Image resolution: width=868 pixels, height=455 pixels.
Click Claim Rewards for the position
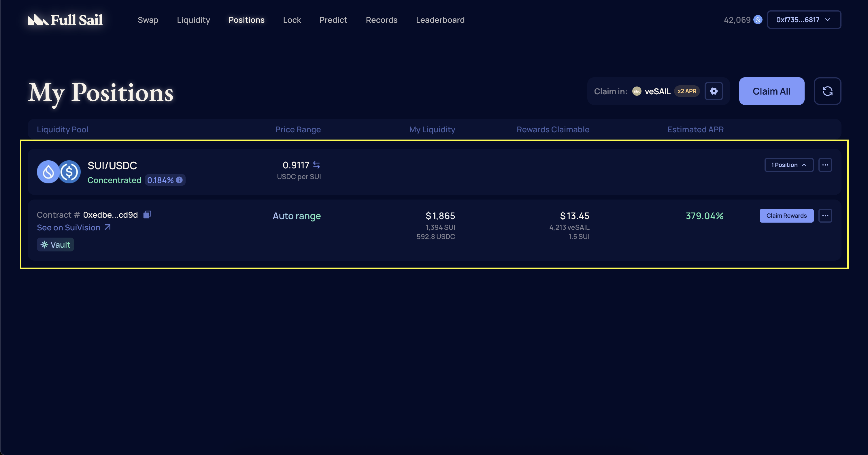786,216
